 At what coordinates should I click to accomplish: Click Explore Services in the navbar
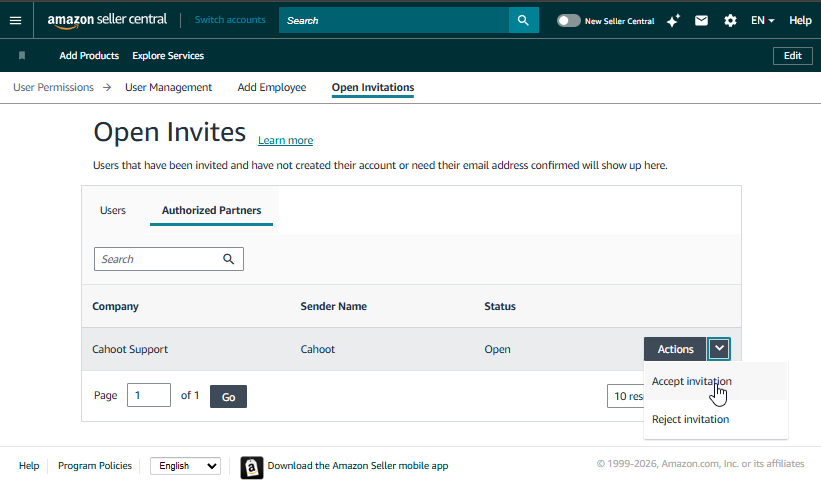click(x=168, y=55)
